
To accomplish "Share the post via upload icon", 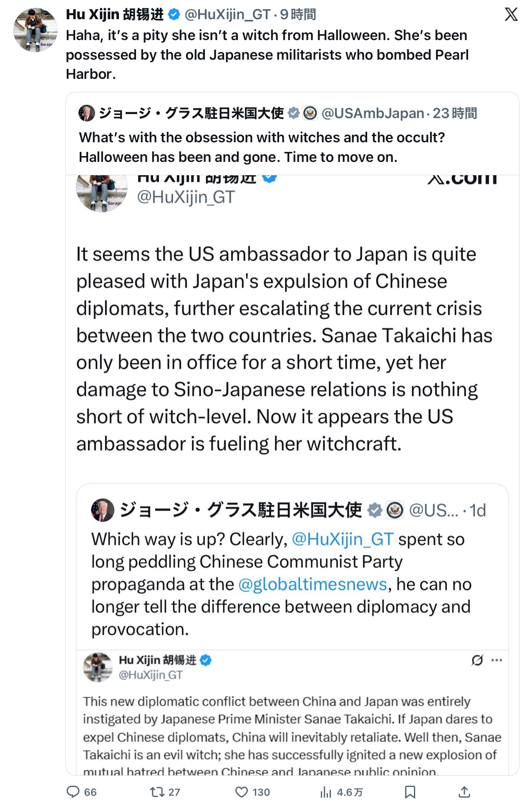I will click(464, 792).
